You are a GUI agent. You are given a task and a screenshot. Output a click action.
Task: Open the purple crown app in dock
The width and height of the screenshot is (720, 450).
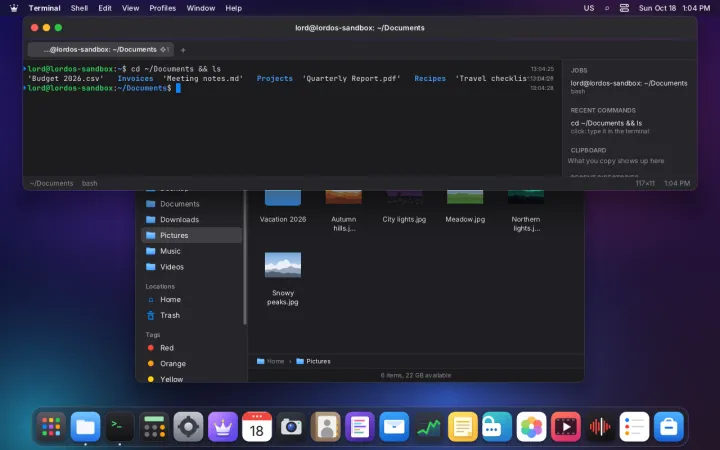click(x=223, y=427)
